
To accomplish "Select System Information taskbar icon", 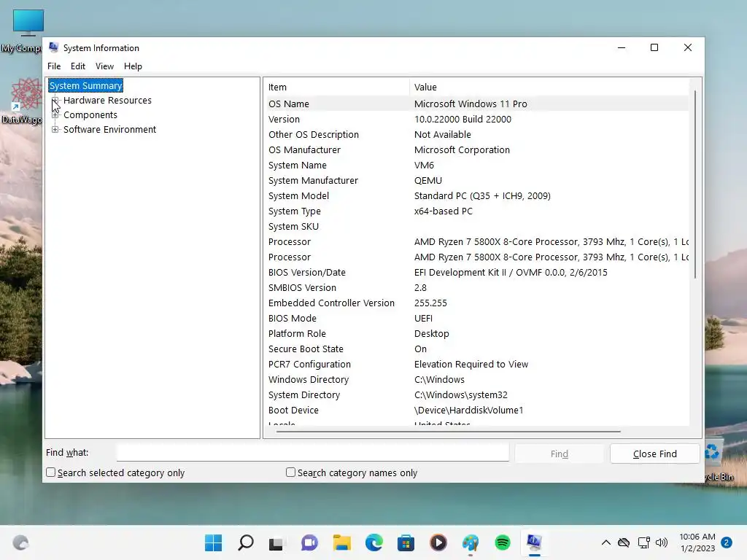I will (x=534, y=542).
